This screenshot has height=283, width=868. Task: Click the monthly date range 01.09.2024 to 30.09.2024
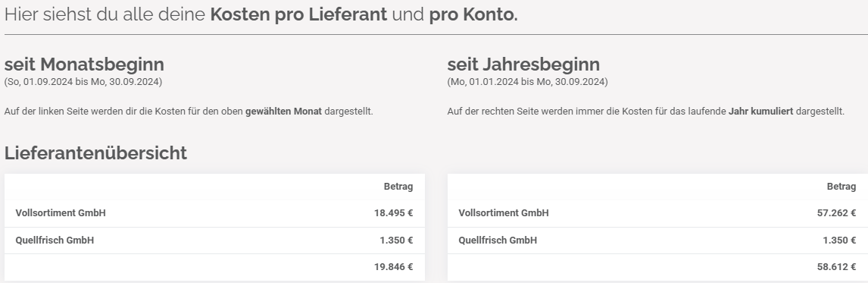pos(83,82)
